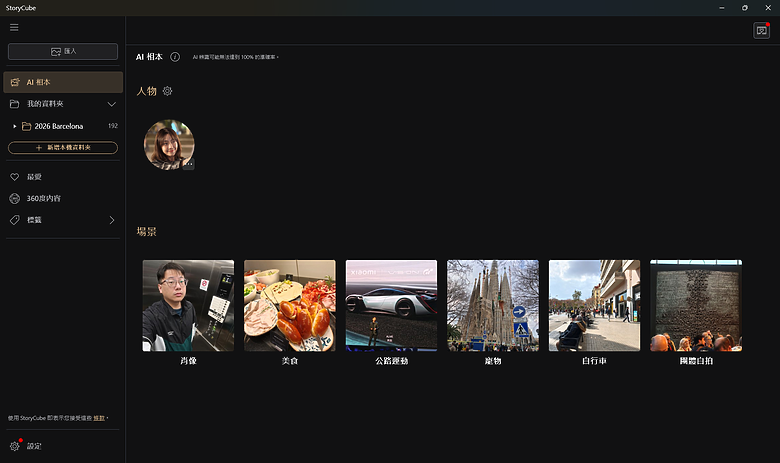The width and height of the screenshot is (780, 463).
Task: Click the AI accuracy disclaimer text
Action: [x=235, y=57]
